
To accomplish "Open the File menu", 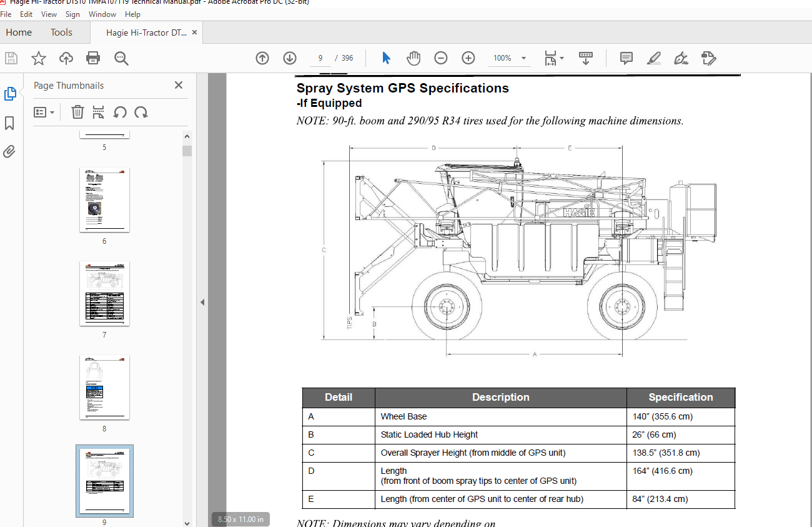I will point(6,14).
